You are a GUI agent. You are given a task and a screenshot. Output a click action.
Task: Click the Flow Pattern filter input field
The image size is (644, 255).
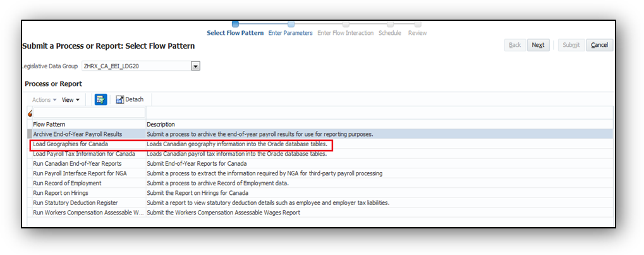(89, 113)
